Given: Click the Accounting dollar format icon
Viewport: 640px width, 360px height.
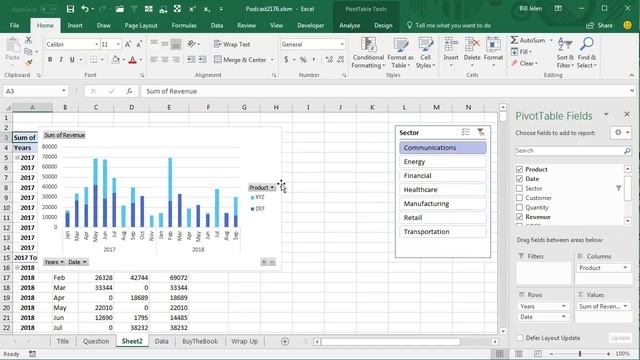Looking at the screenshot, I should pyautogui.click(x=286, y=60).
